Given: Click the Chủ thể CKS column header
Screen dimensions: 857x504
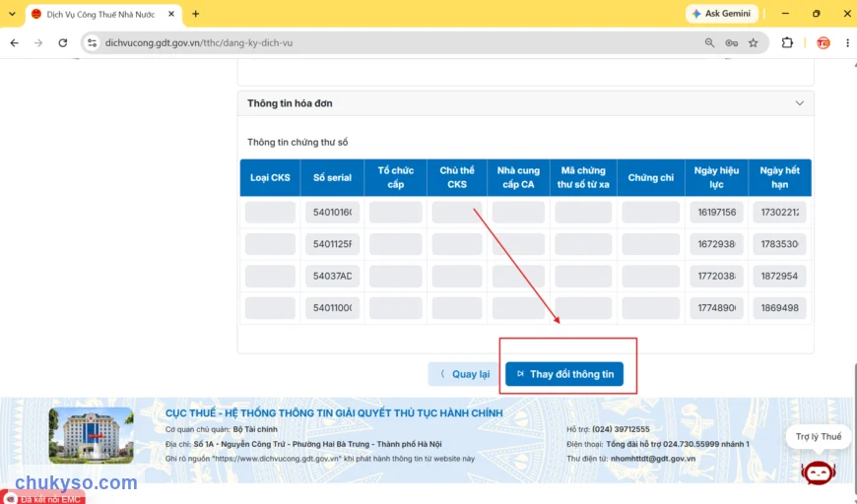Looking at the screenshot, I should coord(457,177).
